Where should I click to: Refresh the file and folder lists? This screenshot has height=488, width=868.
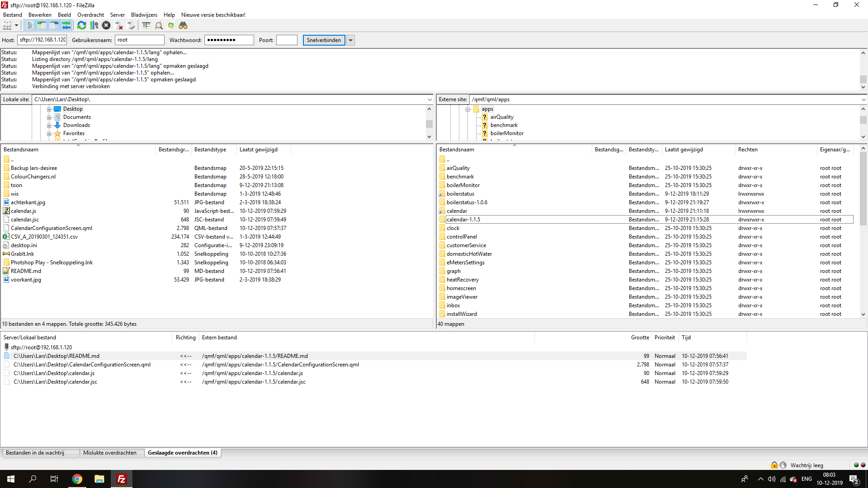pyautogui.click(x=81, y=25)
